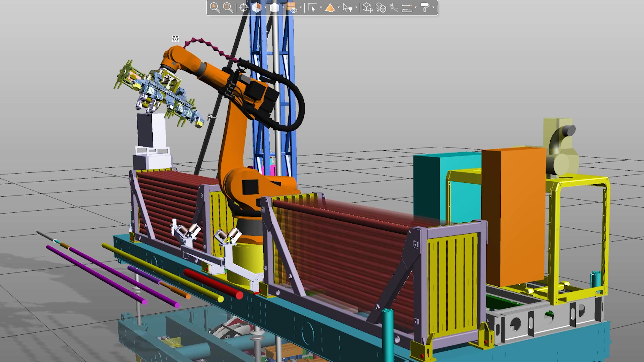644x362 pixels.
Task: Open the Placement Manipulator cube tool
Action: (x=367, y=8)
